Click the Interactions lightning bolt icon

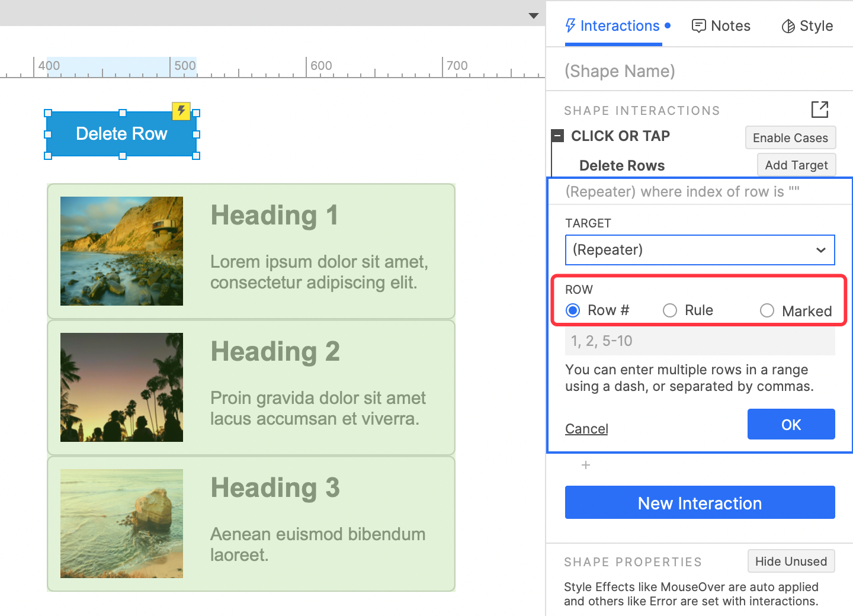(x=570, y=25)
